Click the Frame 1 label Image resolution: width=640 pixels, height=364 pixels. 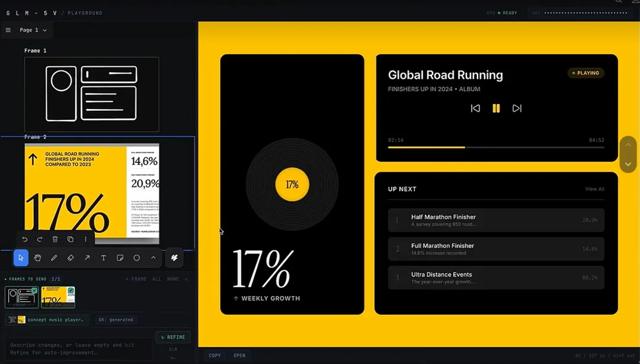[x=35, y=50]
